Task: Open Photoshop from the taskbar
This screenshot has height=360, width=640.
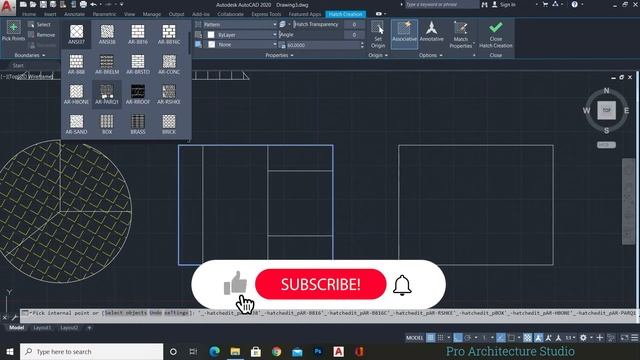Action: pos(318,351)
